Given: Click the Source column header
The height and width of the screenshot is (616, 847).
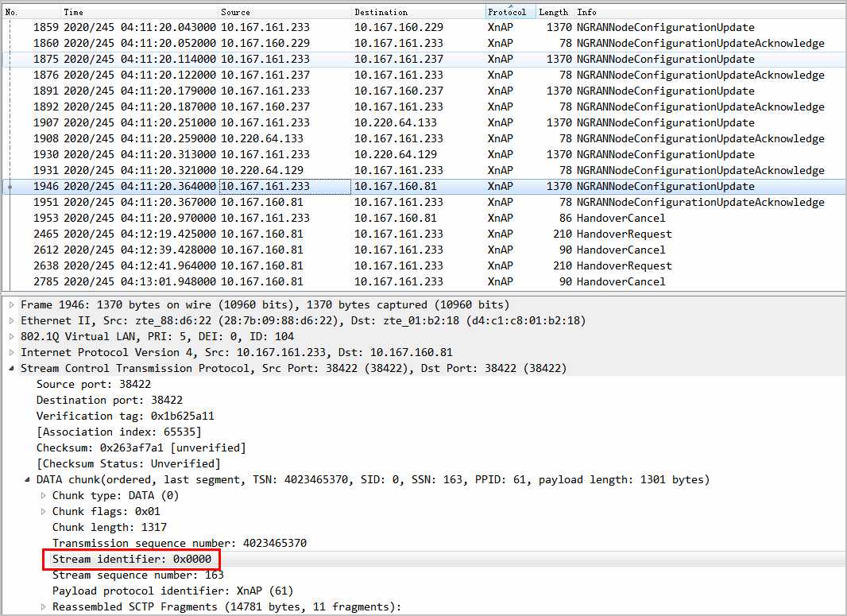Looking at the screenshot, I should point(235,12).
